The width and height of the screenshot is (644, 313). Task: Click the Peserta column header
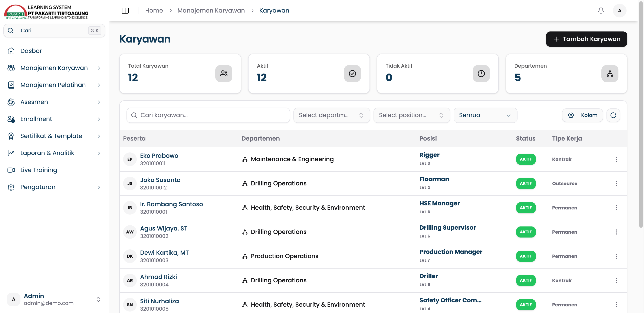134,138
